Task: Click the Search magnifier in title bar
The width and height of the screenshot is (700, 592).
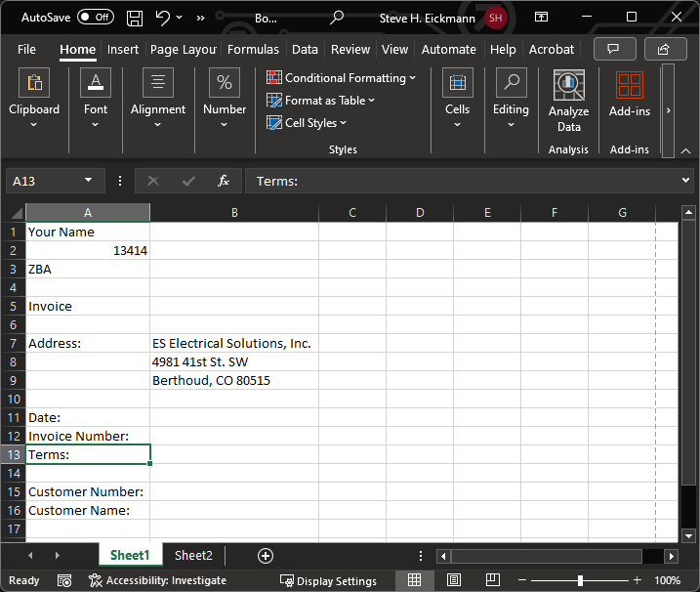Action: pos(337,18)
